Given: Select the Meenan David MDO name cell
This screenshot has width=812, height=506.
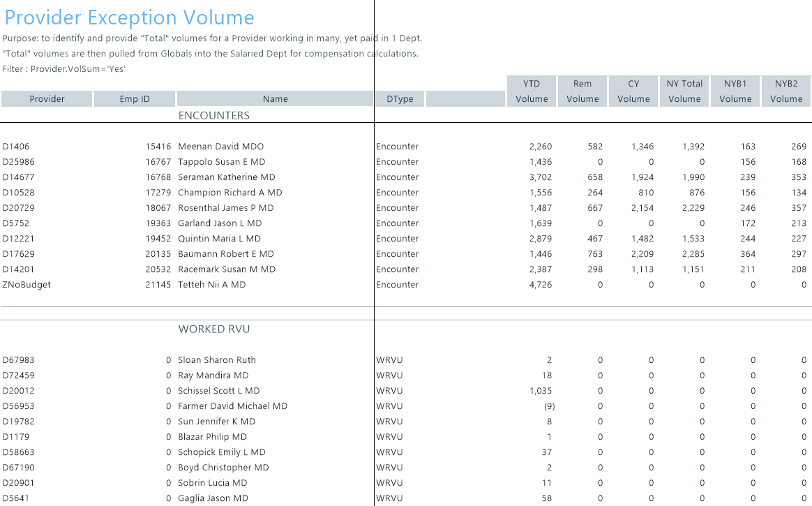Looking at the screenshot, I should tap(220, 147).
